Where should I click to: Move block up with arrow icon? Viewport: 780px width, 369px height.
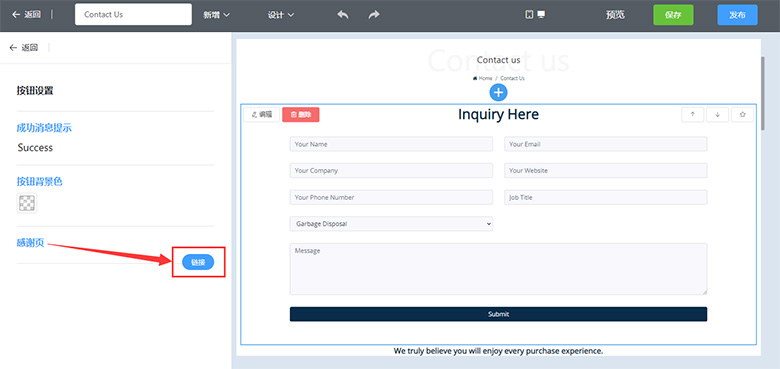tap(692, 114)
